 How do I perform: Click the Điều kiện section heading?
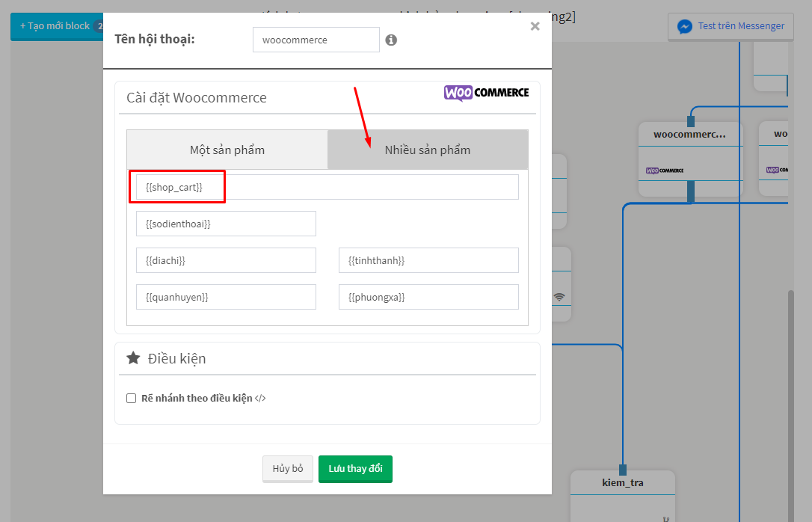click(176, 358)
